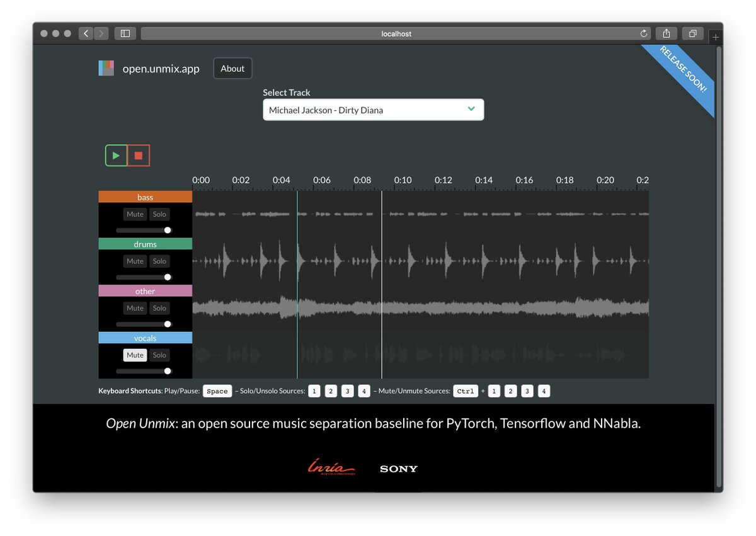Click the Select Track label
The height and width of the screenshot is (536, 756).
[x=287, y=93]
